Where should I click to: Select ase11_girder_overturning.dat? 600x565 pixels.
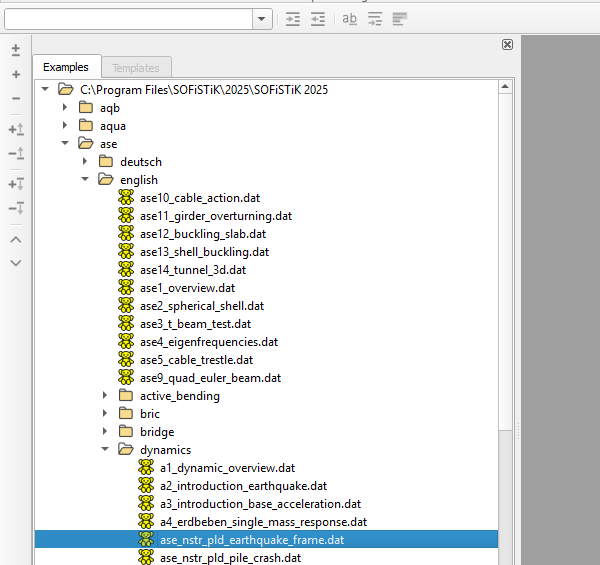(216, 216)
